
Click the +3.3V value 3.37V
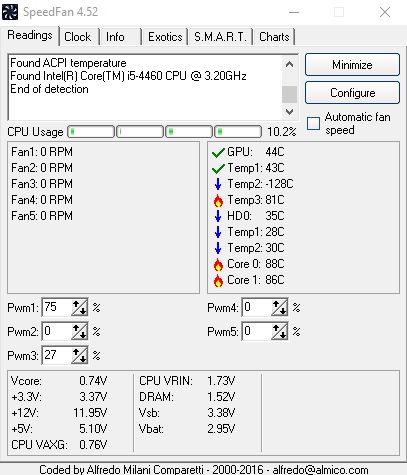[93, 397]
